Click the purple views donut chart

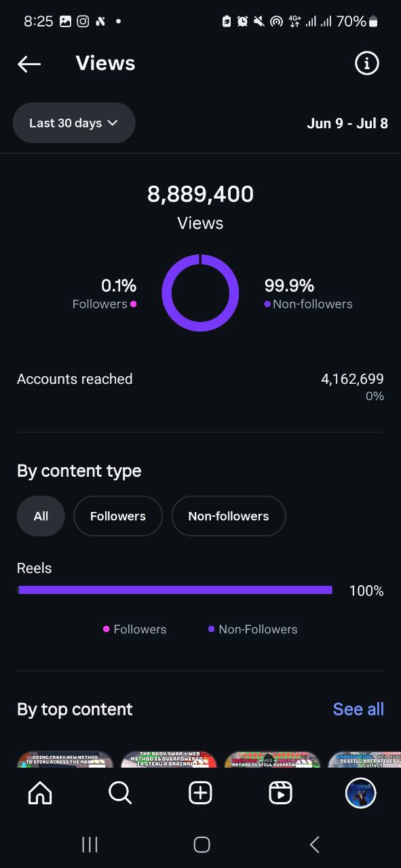(200, 293)
